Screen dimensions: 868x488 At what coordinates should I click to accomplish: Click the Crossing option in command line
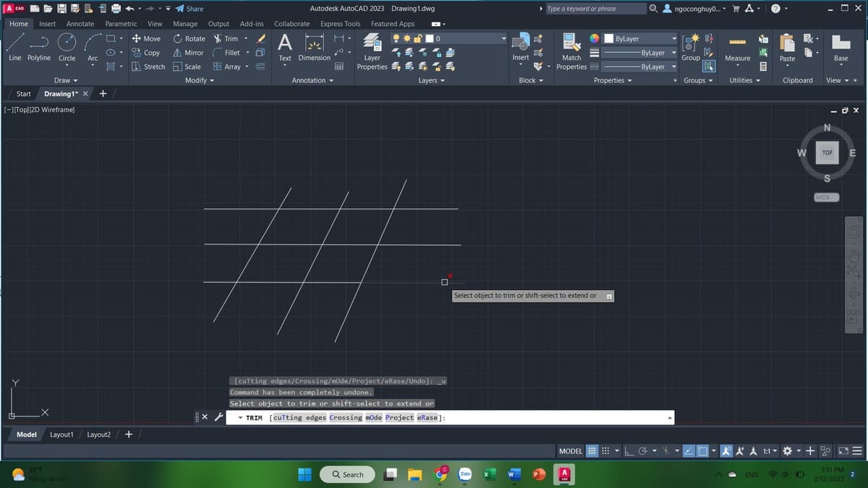click(x=346, y=418)
